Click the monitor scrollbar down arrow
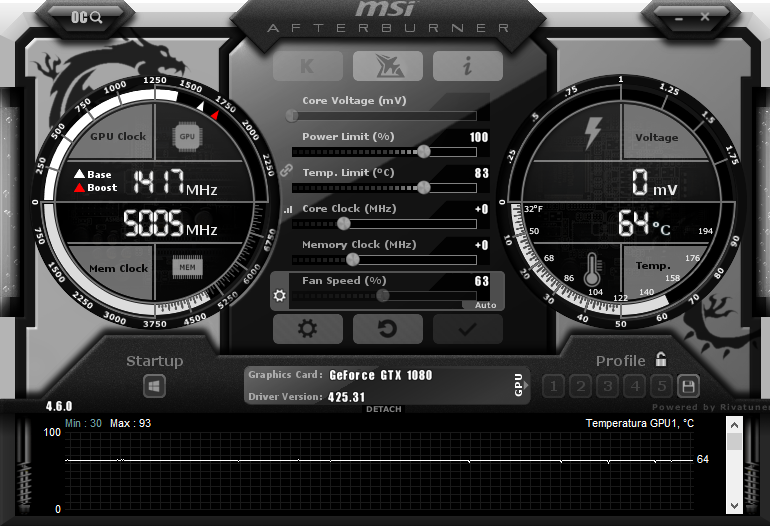The height and width of the screenshot is (528, 770). tap(734, 505)
